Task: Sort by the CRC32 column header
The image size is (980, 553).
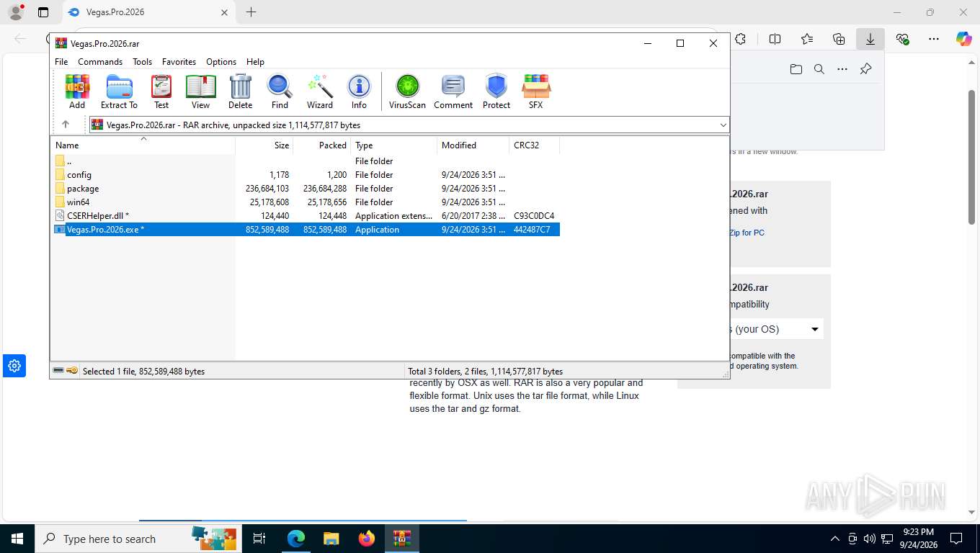Action: coord(534,145)
